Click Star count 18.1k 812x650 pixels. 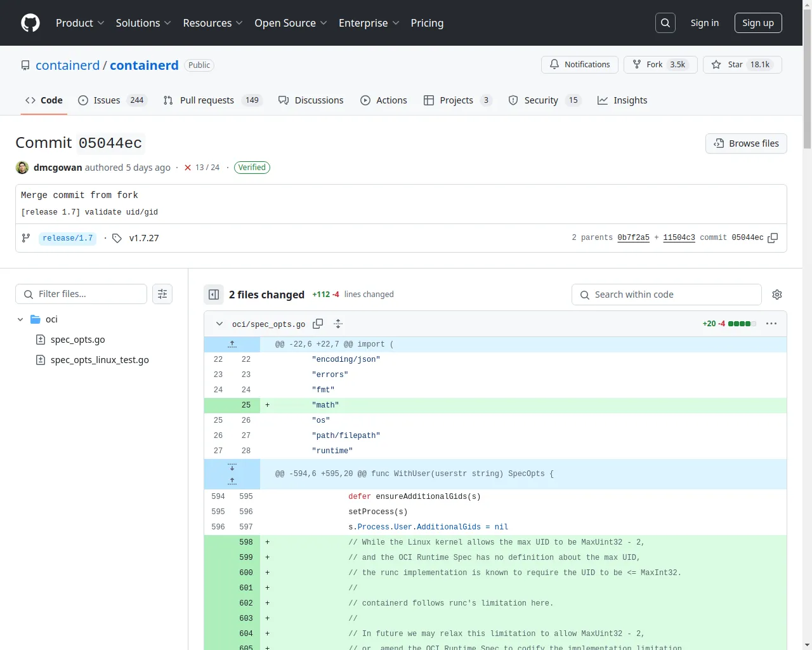pyautogui.click(x=760, y=65)
